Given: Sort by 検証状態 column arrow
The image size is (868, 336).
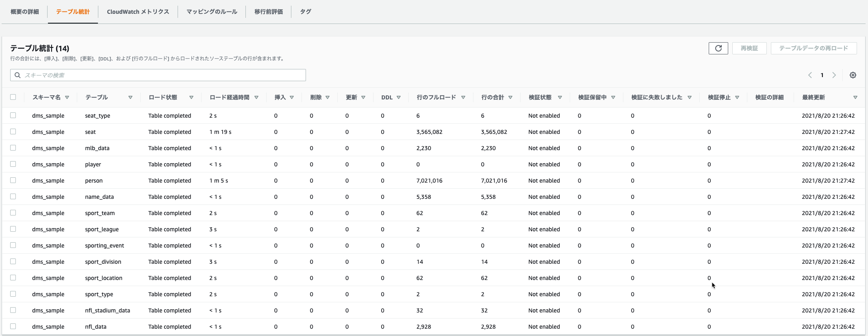Looking at the screenshot, I should (560, 97).
